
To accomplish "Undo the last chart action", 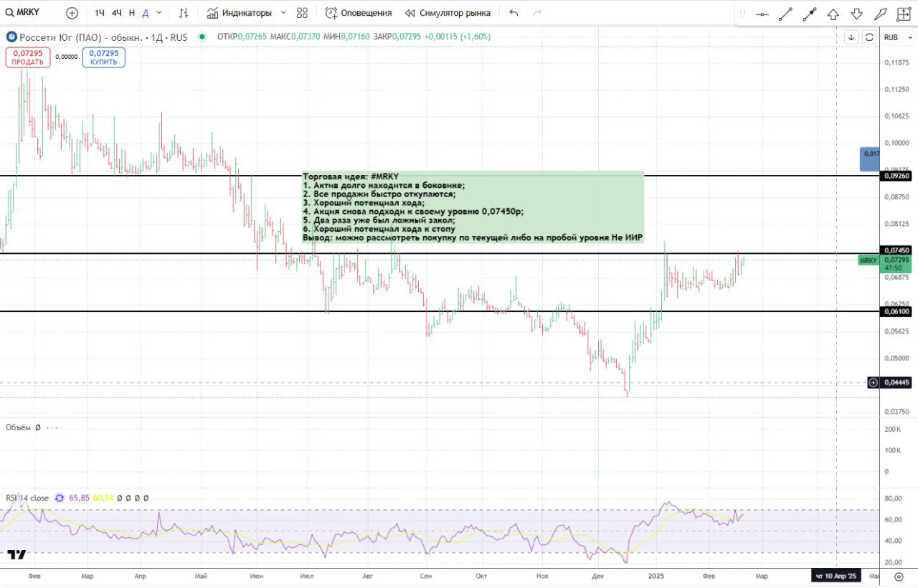I will (514, 13).
